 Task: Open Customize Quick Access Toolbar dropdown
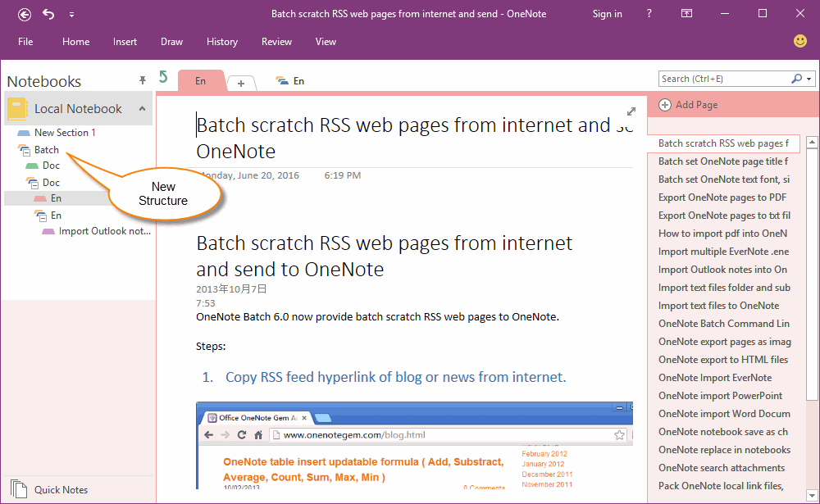tap(71, 15)
